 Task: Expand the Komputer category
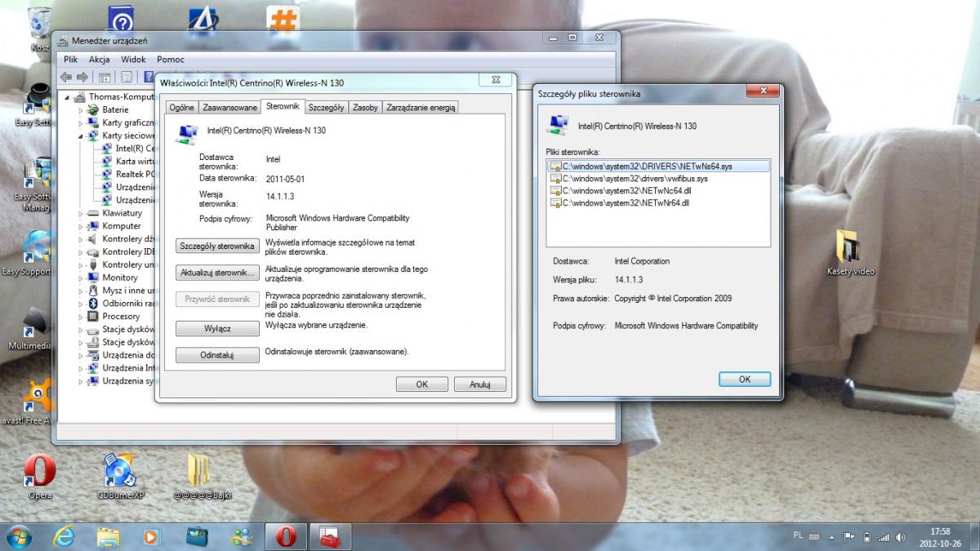(81, 226)
